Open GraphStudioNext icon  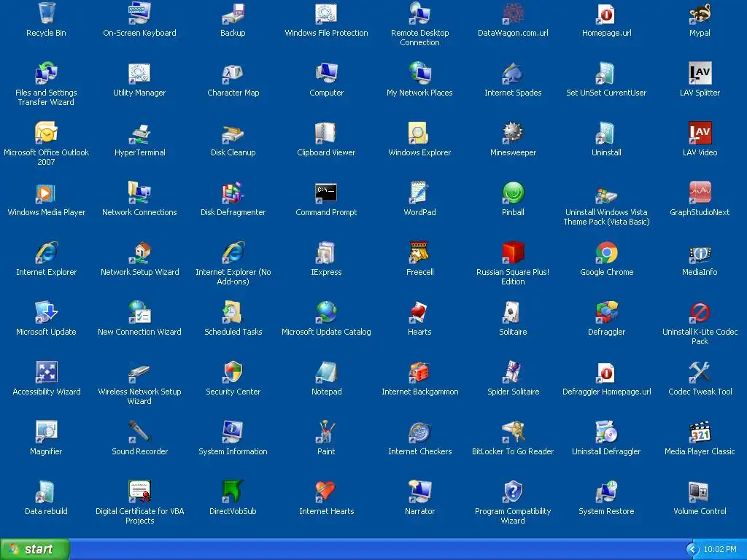tap(700, 192)
